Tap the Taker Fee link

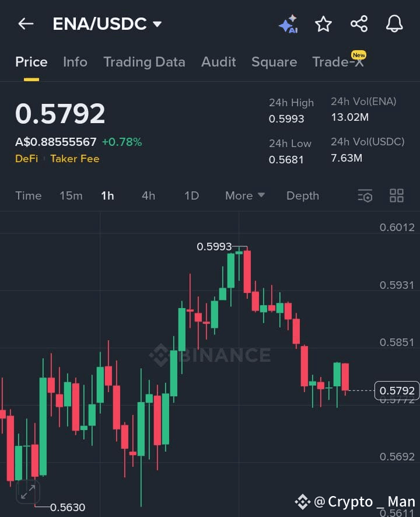click(75, 159)
